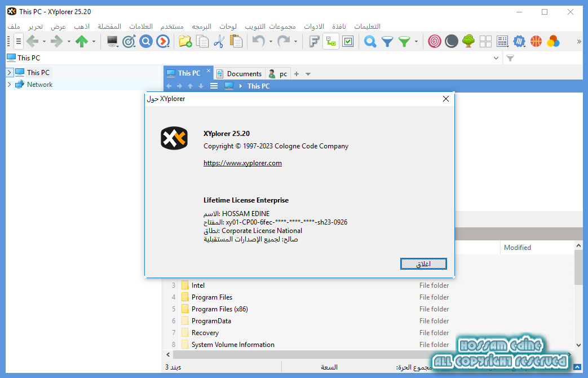Go back with the gray left arrow
The image size is (588, 378).
coord(33,41)
